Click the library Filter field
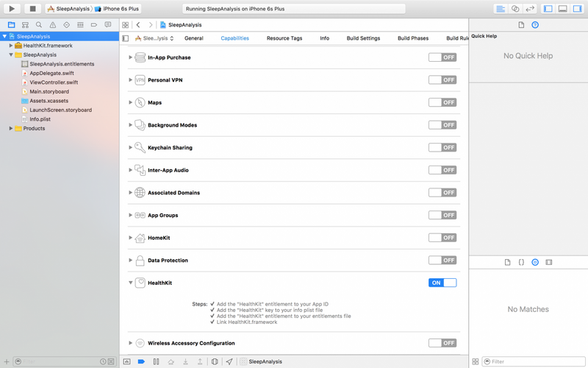 [534, 361]
